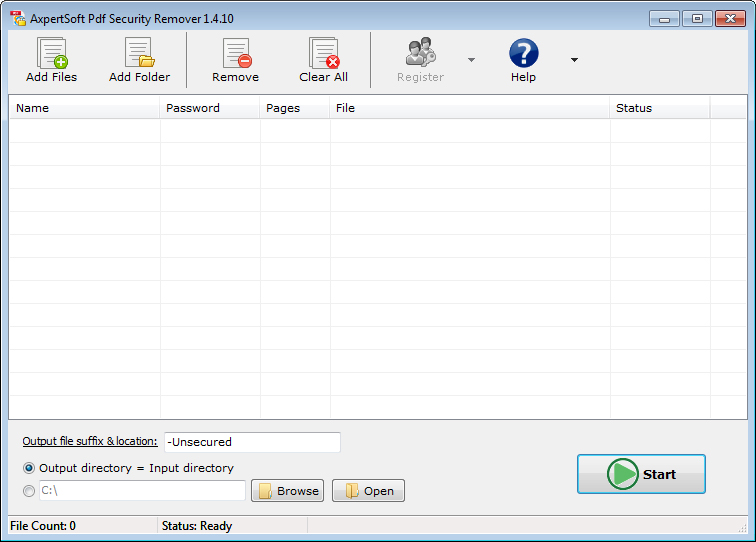Start removing PDF security
The height and width of the screenshot is (542, 756).
pos(641,474)
